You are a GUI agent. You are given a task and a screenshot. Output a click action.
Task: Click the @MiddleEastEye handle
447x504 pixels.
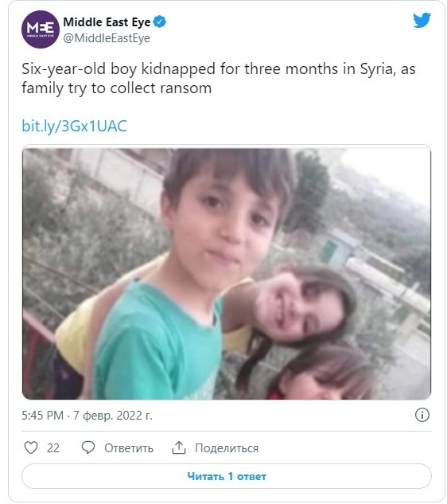tap(107, 38)
